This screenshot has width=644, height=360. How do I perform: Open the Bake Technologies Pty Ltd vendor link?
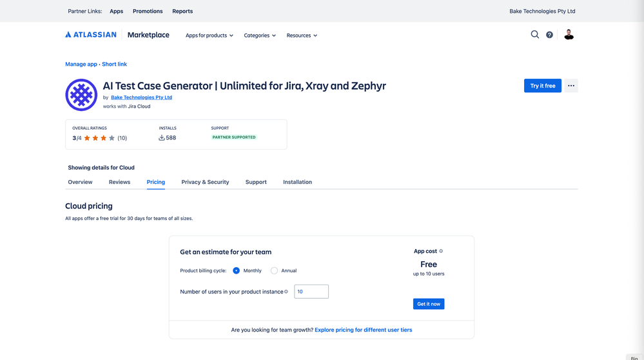(141, 97)
